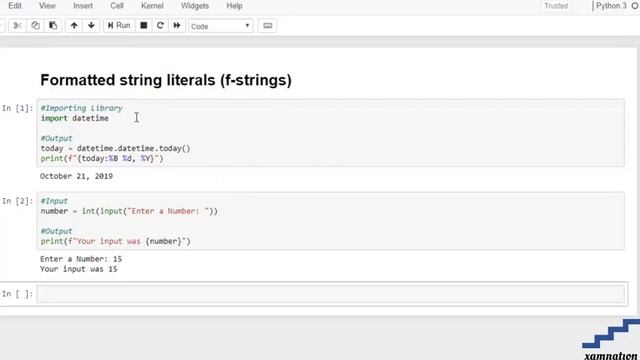Interrupt the kernel stop button

144,26
